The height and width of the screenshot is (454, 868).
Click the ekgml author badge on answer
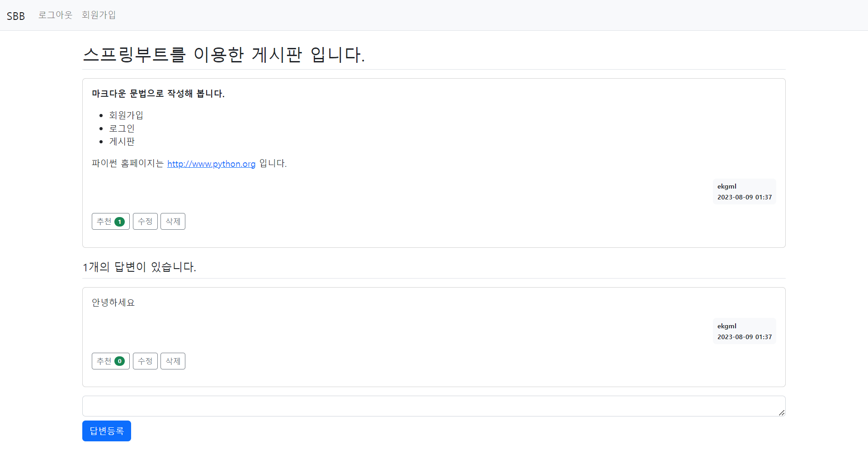pos(744,326)
